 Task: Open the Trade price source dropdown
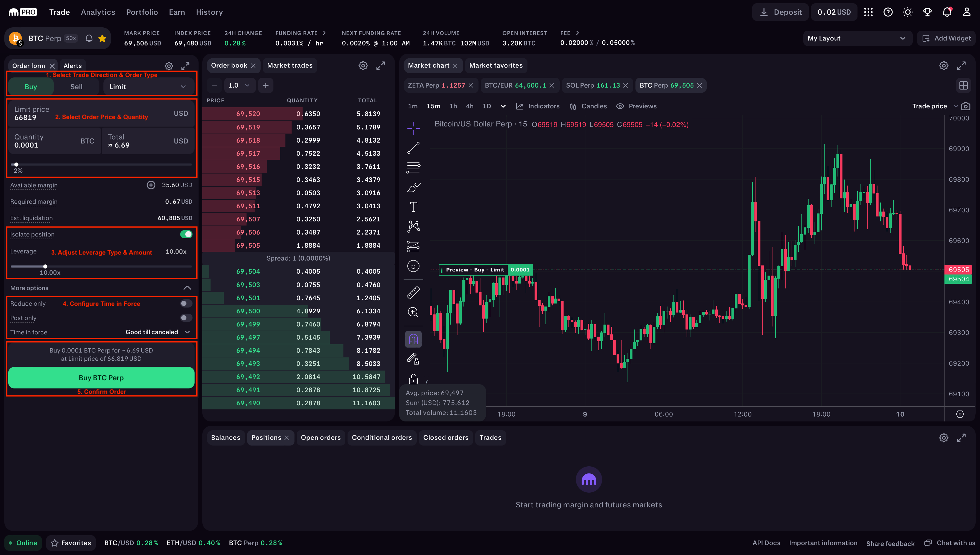[x=935, y=106]
